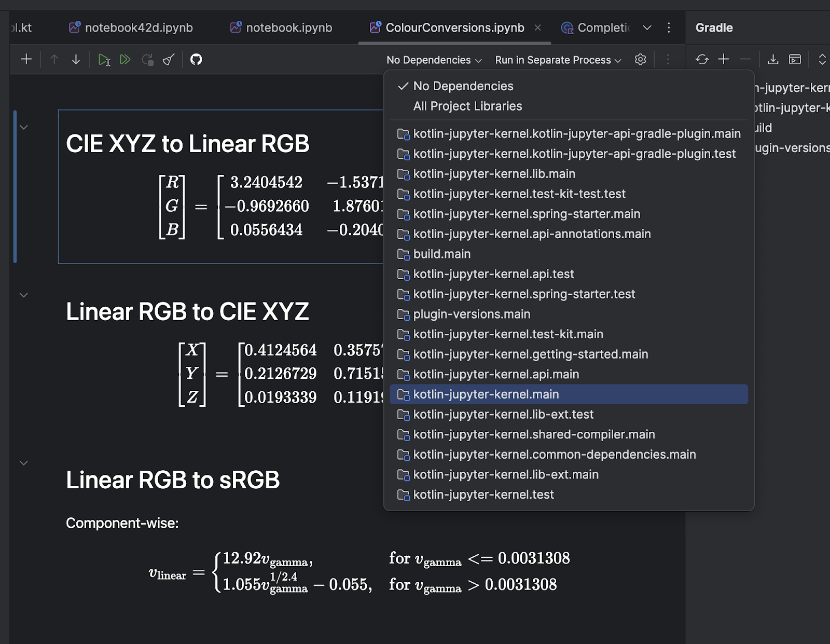The height and width of the screenshot is (644, 830).
Task: Select kotlin-jupyter-api-gradle-plugin.main module
Action: (569, 134)
